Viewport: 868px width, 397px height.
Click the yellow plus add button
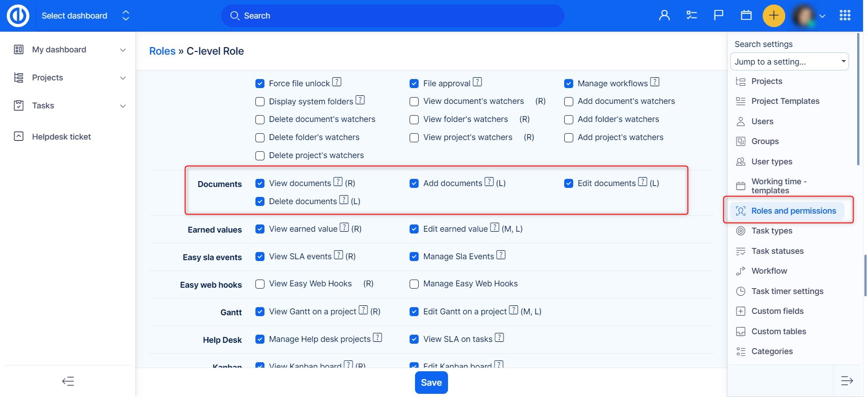coord(774,16)
